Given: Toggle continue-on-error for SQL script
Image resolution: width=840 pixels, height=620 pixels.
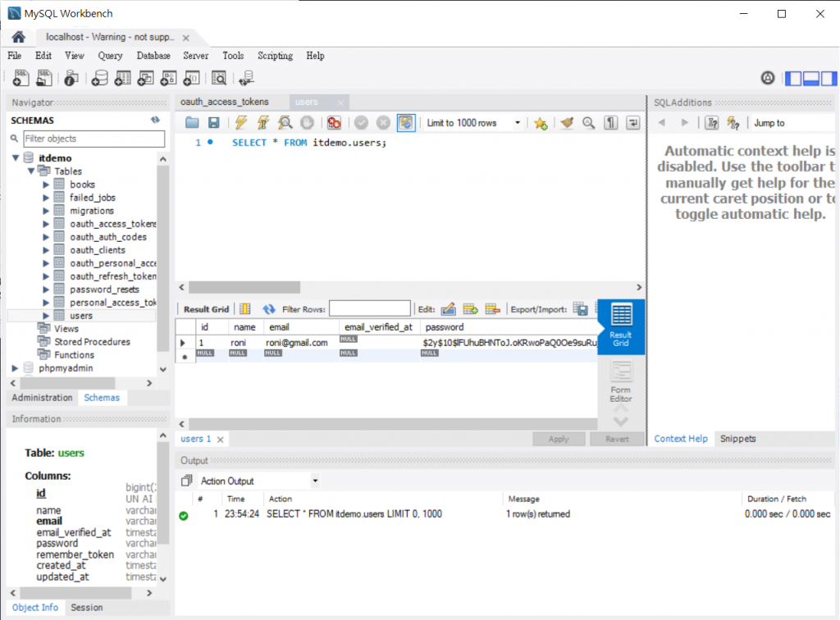Looking at the screenshot, I should 335,123.
